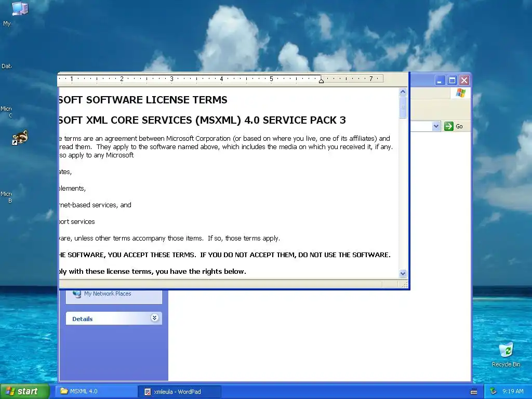The image size is (532, 399).
Task: Open the Recycle Bin desktop icon
Action: click(x=506, y=351)
